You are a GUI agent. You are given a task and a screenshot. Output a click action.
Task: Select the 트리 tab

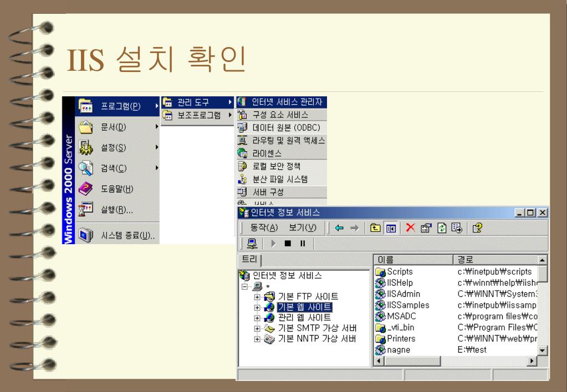tap(249, 260)
